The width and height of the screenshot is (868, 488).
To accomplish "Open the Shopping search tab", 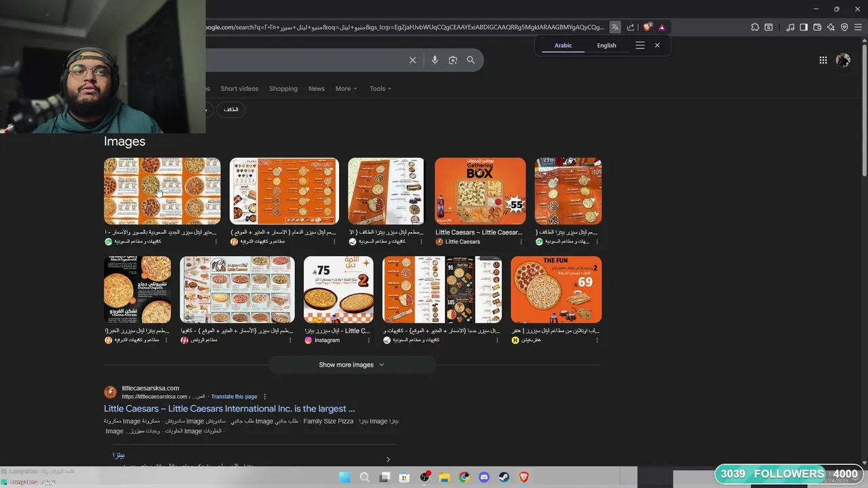I will tap(283, 89).
